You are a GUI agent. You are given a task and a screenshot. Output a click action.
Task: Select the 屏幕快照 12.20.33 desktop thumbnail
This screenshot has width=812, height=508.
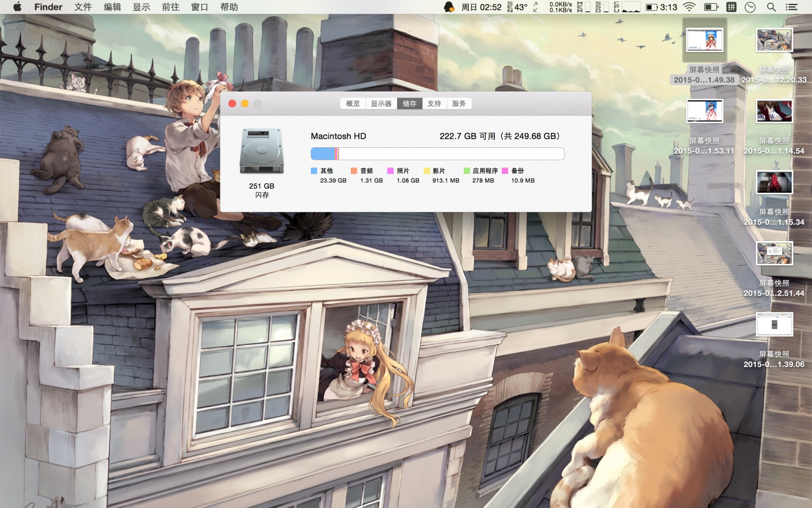(774, 40)
